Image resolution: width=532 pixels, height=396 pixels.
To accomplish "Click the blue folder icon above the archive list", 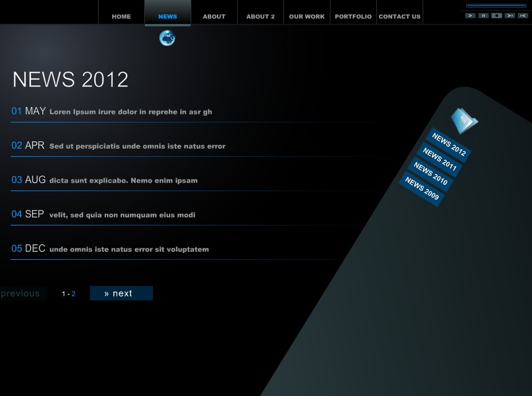I will pos(464,120).
